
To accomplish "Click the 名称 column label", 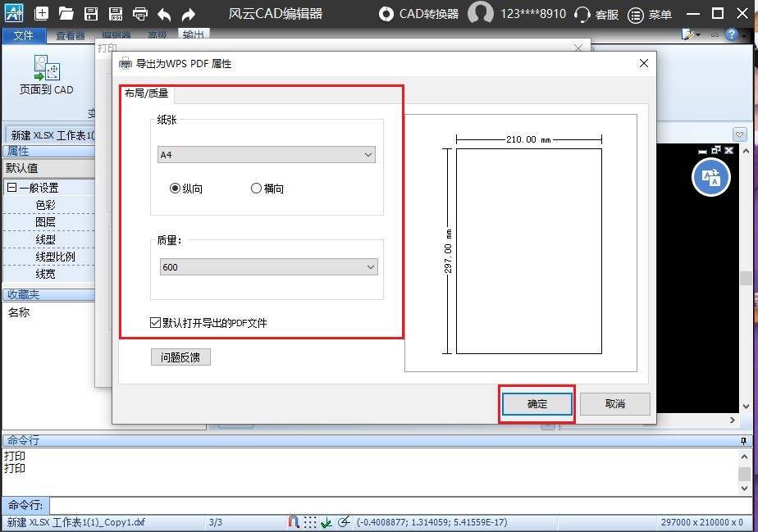I will [19, 312].
